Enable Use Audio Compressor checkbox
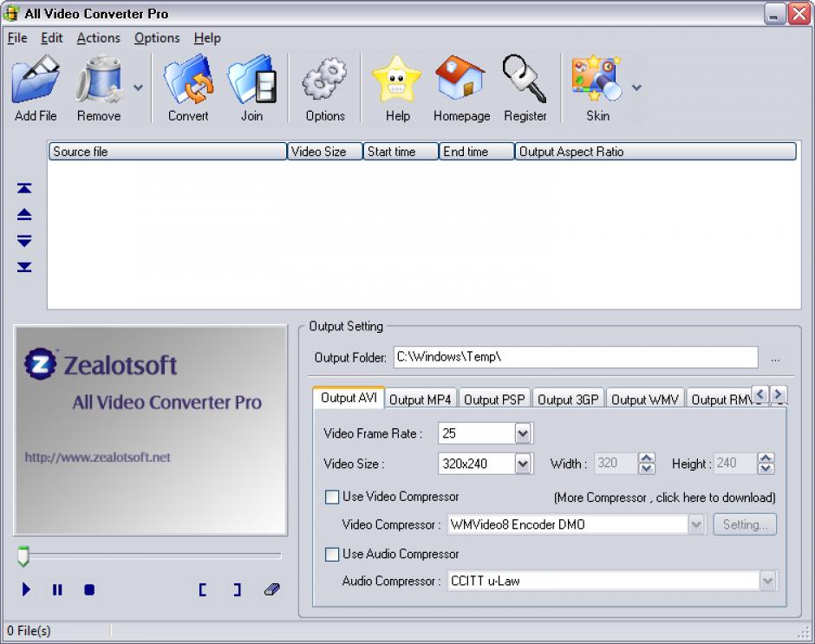The image size is (815, 644). (331, 554)
